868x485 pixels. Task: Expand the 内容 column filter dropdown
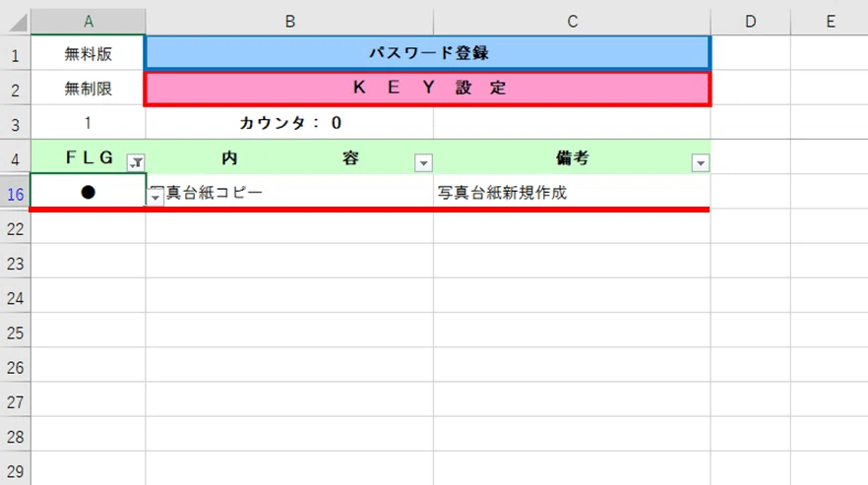click(423, 162)
